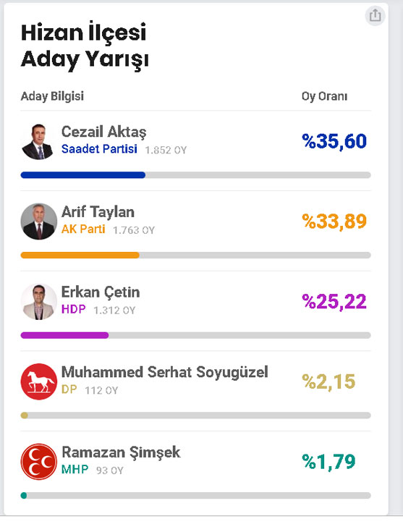This screenshot has height=532, width=403.
Task: Open Erkan Çetin candidate photo
Action: click(x=38, y=302)
